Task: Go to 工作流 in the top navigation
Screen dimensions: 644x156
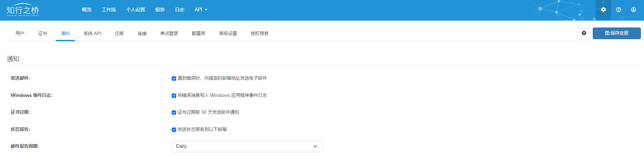Action: (109, 10)
